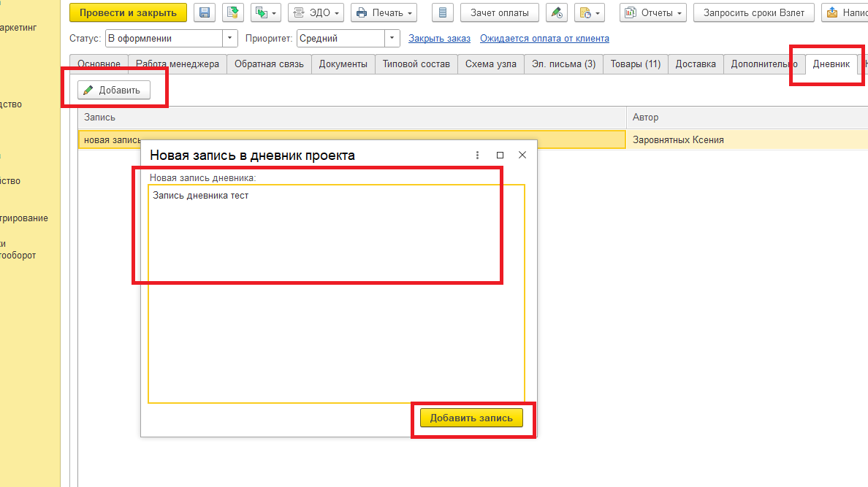Follow the Закрыть заказ link

440,38
